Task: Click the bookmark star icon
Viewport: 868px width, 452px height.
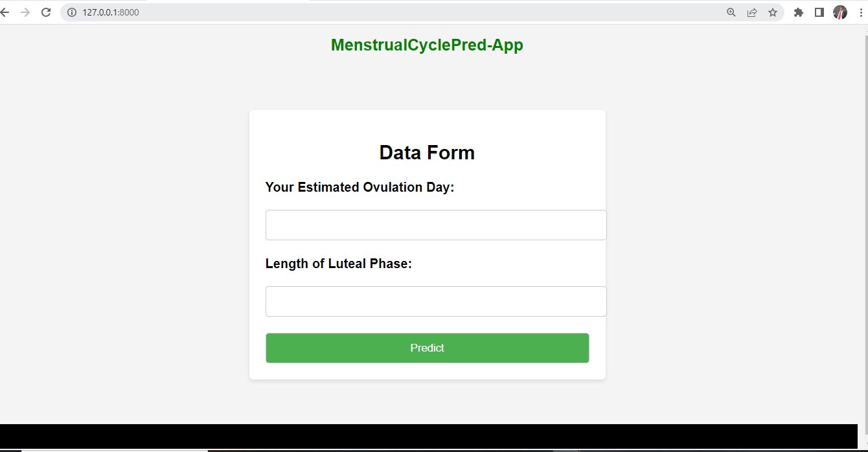Action: 772,12
